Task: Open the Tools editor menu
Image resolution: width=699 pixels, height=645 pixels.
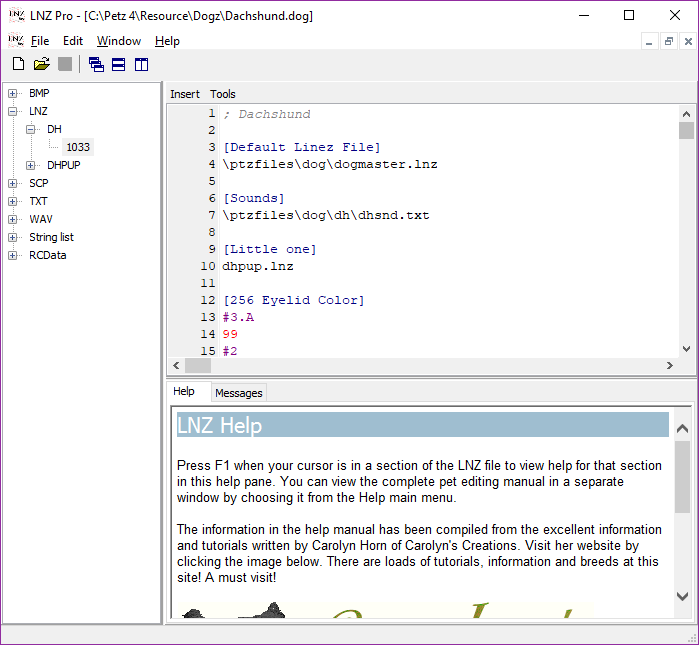Action: (223, 94)
